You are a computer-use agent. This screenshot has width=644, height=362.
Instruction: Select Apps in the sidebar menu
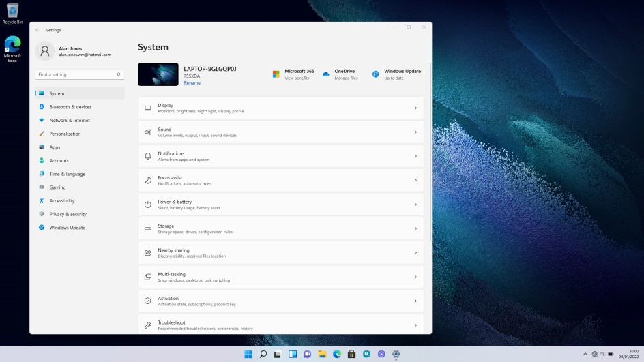[55, 147]
